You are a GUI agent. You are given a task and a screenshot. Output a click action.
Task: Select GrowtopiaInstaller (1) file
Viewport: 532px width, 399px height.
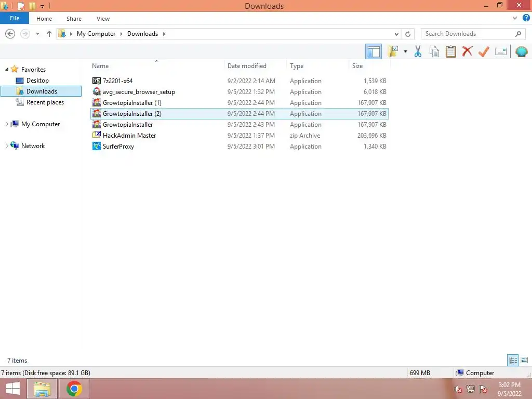(240, 102)
